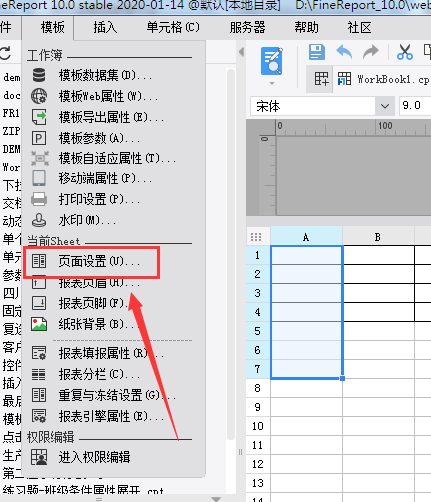Open 模板自适应属性 menu entry
431x502 pixels.
pos(117,158)
